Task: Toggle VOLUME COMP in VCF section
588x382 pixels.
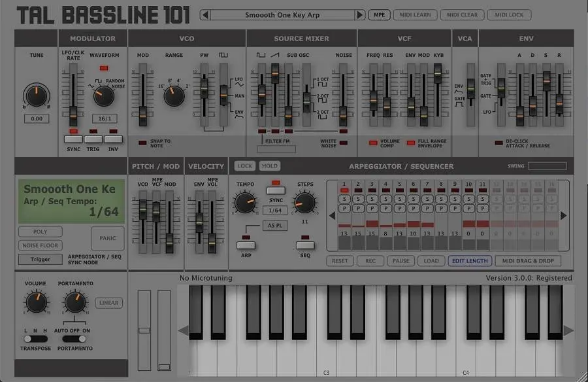Action: 373,143
